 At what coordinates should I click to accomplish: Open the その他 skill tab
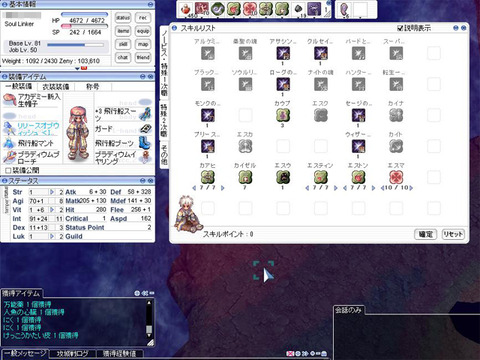click(x=164, y=154)
